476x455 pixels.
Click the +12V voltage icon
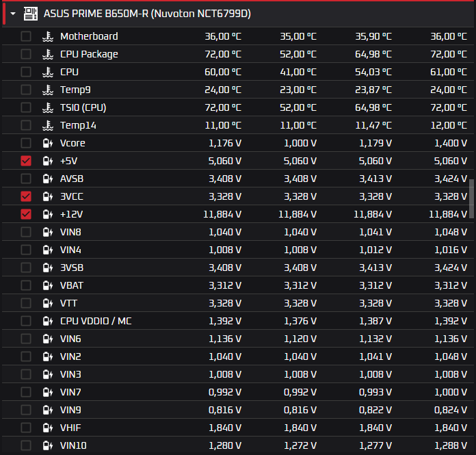click(x=48, y=214)
